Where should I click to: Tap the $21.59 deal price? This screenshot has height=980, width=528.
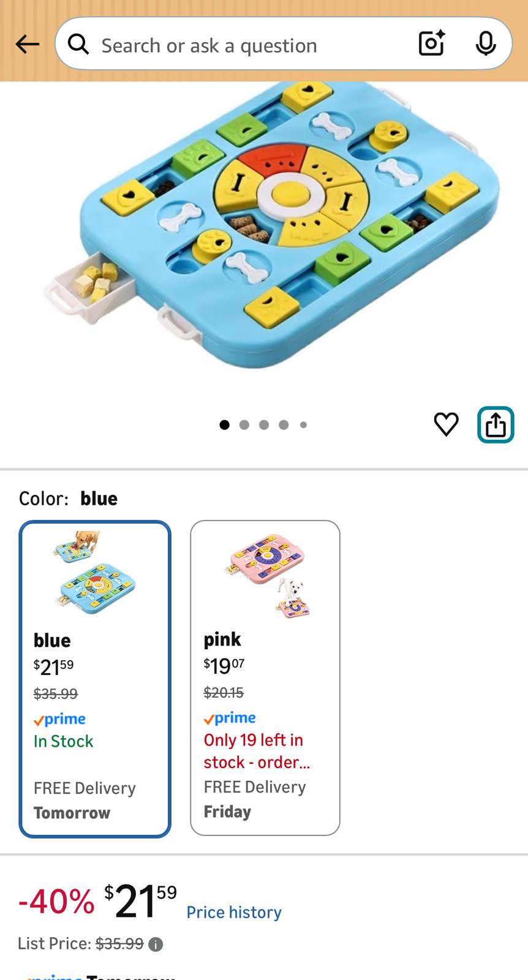(x=141, y=902)
